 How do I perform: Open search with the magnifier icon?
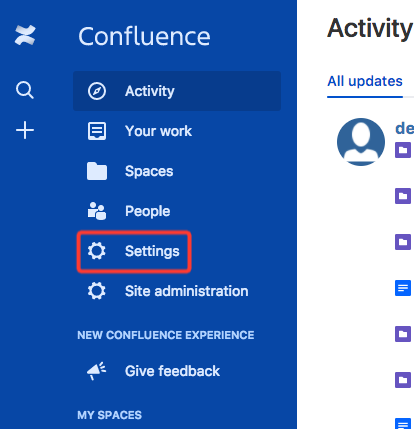click(x=25, y=90)
